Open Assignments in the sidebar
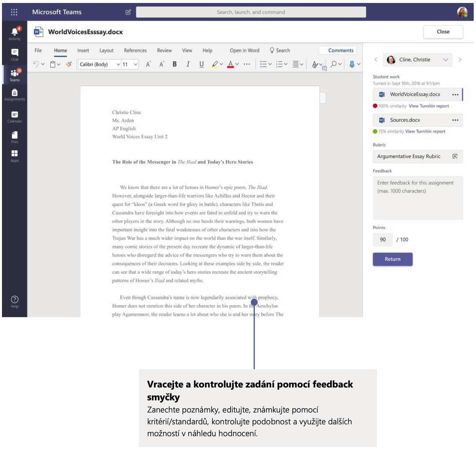 [14, 95]
